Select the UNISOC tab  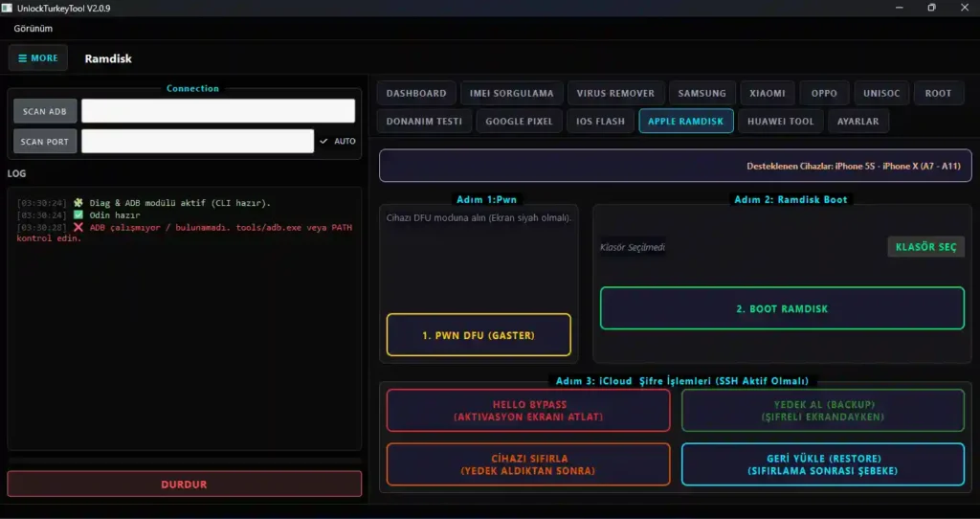(881, 93)
